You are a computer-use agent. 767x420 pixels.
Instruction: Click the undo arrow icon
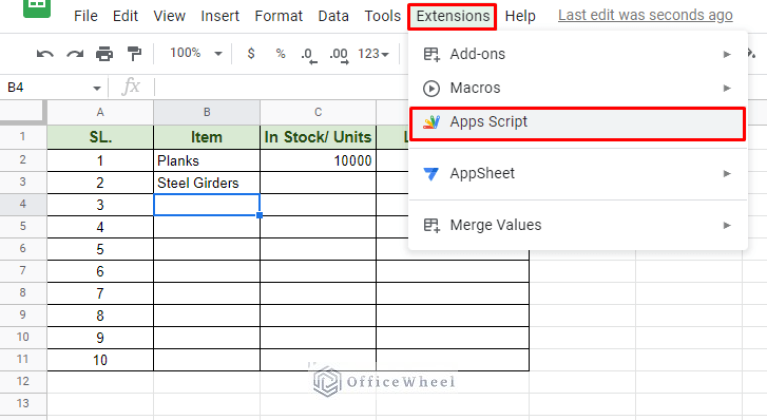pyautogui.click(x=44, y=53)
